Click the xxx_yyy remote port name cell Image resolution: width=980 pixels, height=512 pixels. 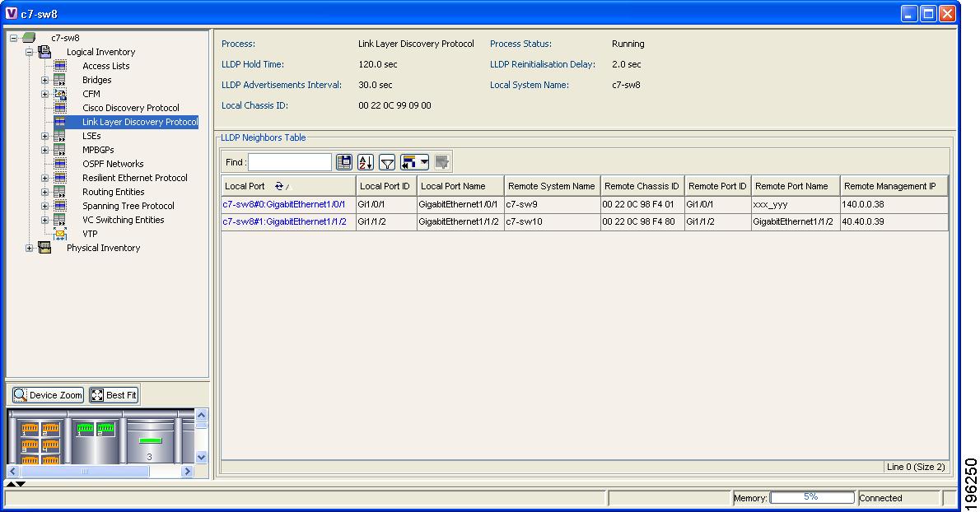pos(796,204)
